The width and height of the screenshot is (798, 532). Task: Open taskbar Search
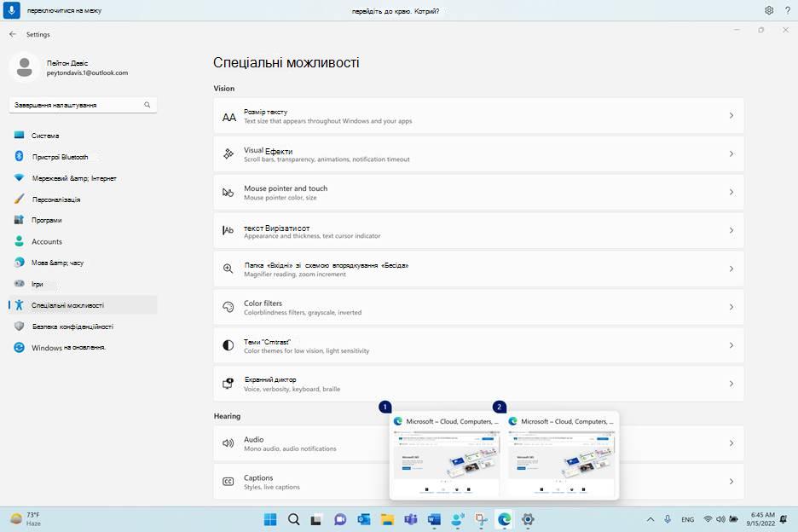[293, 519]
